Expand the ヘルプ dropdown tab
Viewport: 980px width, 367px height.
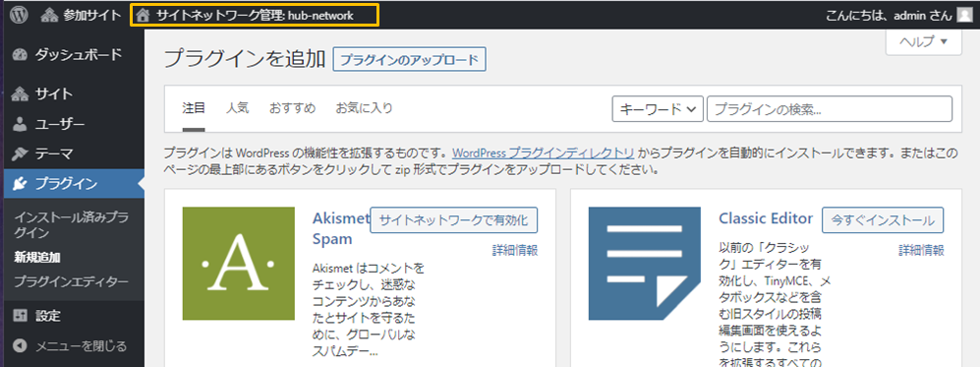(923, 42)
